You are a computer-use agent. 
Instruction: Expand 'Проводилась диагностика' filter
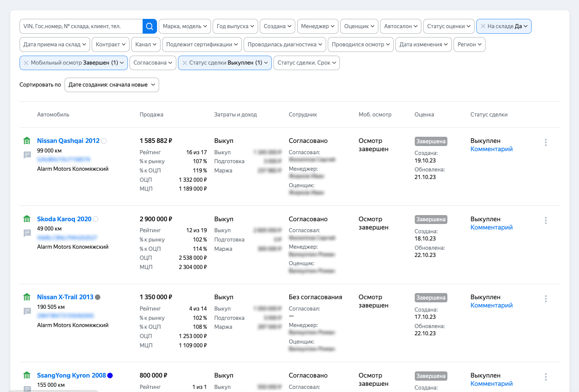tap(285, 44)
